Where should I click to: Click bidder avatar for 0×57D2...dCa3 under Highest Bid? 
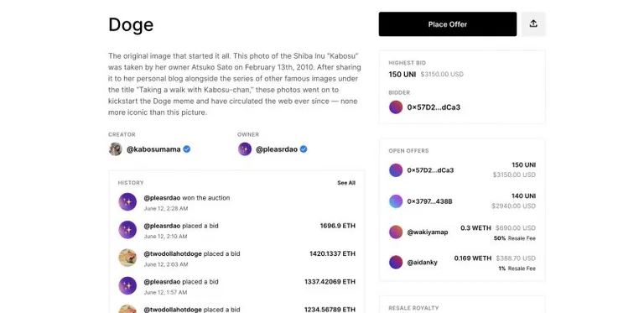396,107
